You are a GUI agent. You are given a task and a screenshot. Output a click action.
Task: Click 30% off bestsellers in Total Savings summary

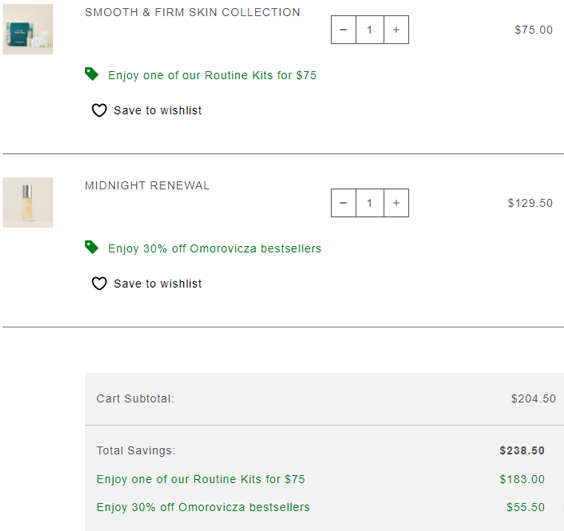(x=203, y=507)
